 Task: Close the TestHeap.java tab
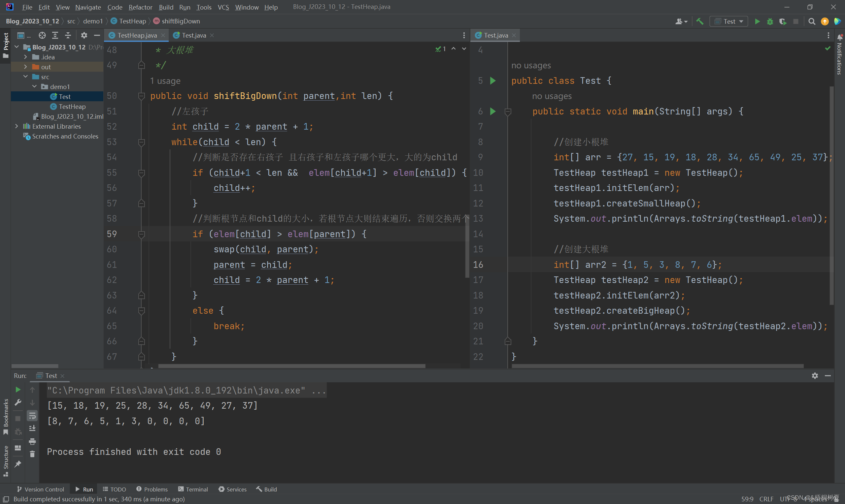tap(163, 35)
